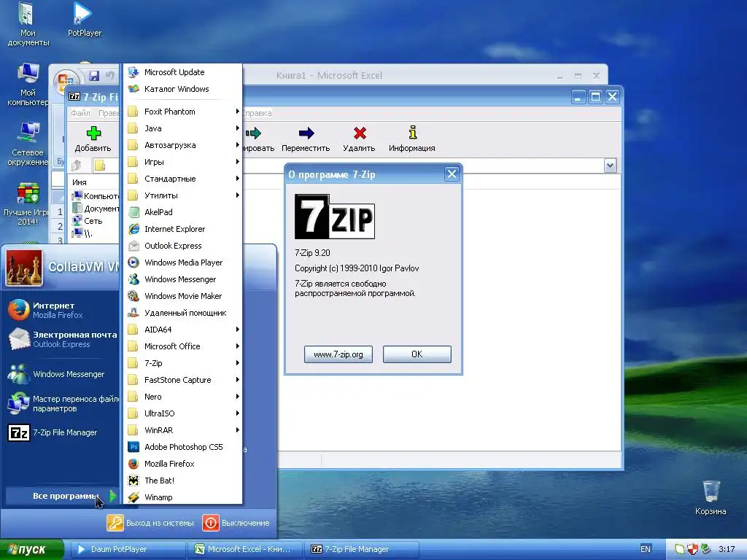The height and width of the screenshot is (560, 747).
Task: Open Сетевое окружение desktop icon
Action: pyautogui.click(x=28, y=144)
